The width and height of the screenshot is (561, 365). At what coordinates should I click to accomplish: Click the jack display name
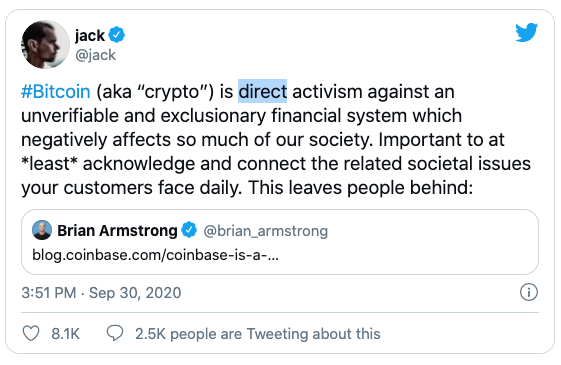pos(90,35)
